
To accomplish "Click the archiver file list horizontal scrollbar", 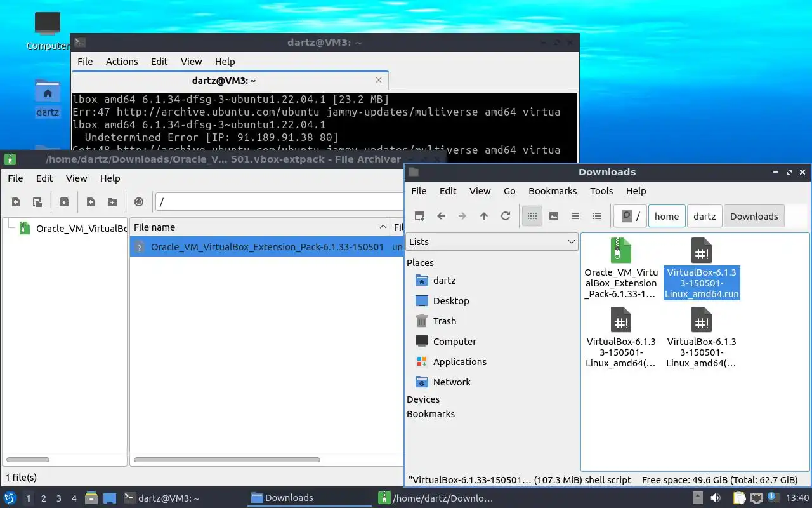I will 227,460.
